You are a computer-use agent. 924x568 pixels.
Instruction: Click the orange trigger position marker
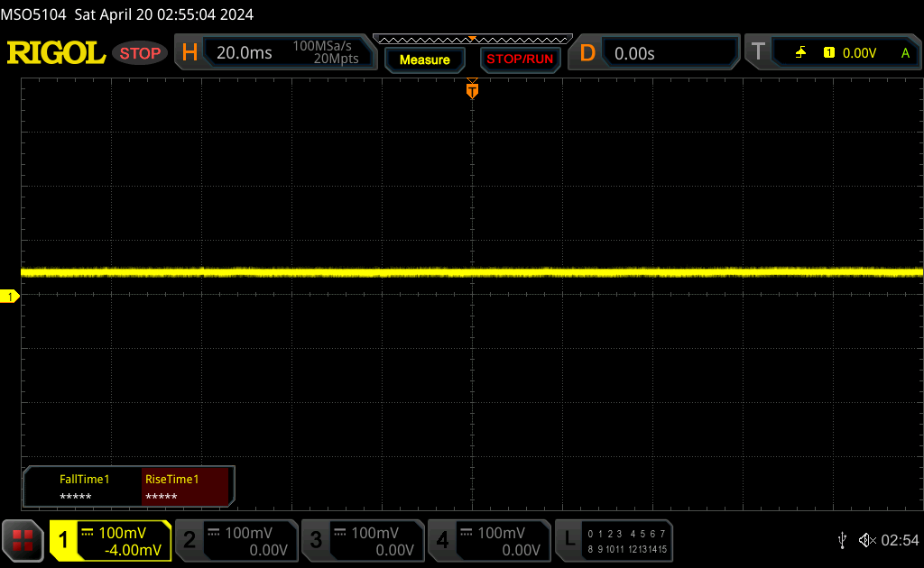pyautogui.click(x=471, y=90)
